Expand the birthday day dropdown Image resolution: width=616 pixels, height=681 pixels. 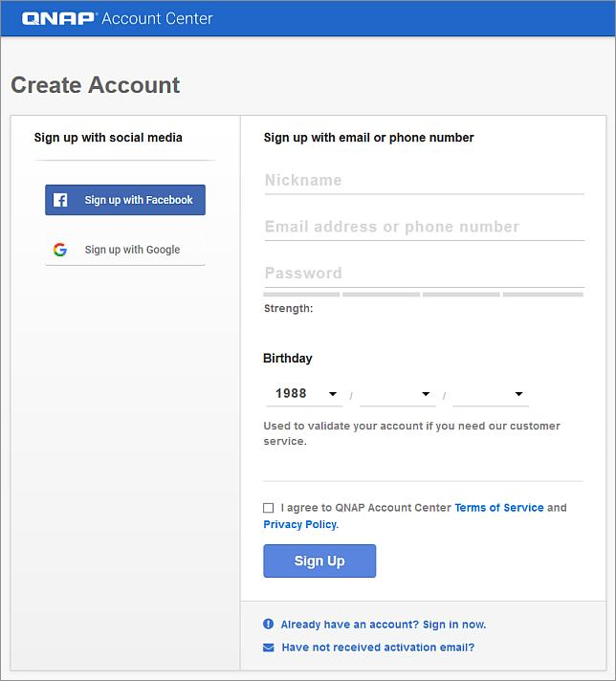[491, 394]
